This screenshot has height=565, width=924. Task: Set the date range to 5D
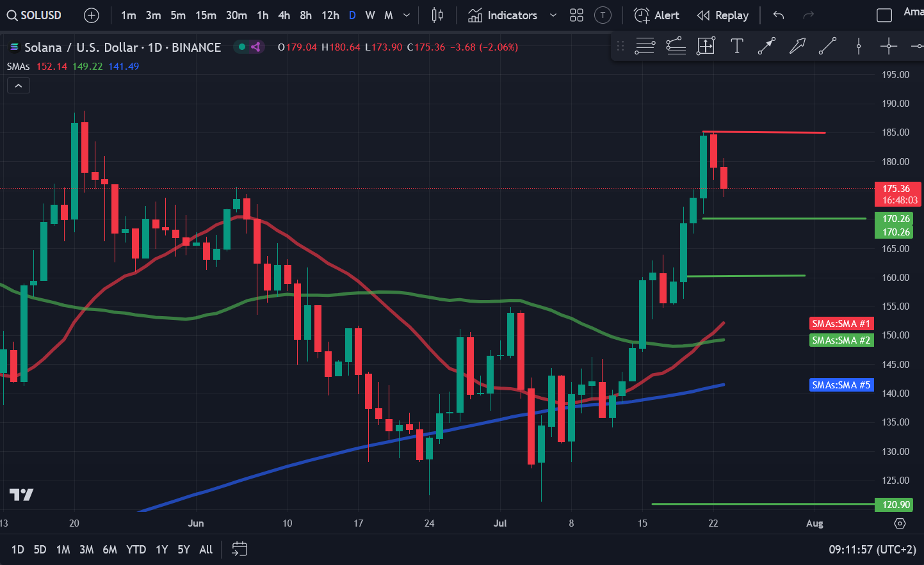click(x=40, y=550)
